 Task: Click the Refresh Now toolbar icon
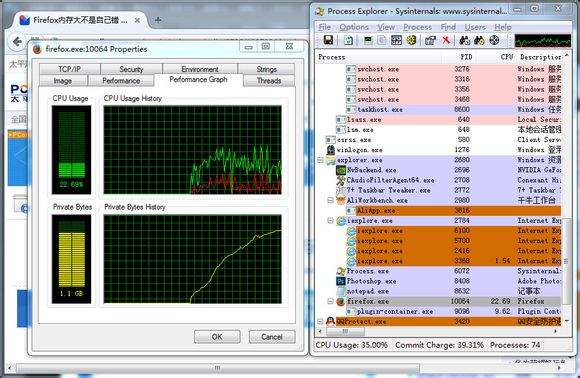348,40
